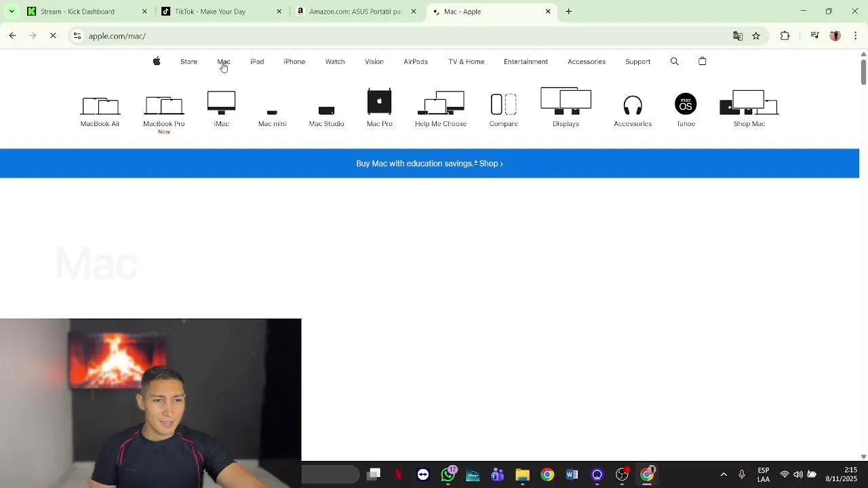The height and width of the screenshot is (488, 868).
Task: Open Microsoft Teams from the taskbar
Action: click(497, 474)
